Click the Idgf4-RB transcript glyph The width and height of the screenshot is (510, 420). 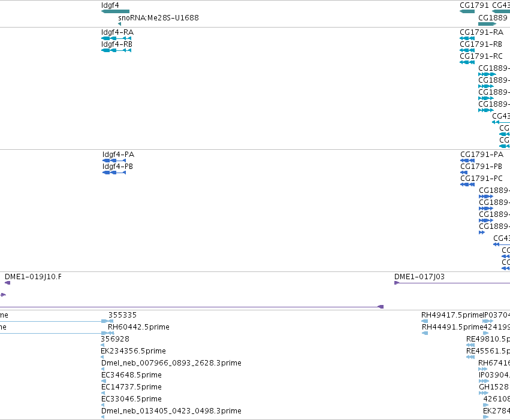(116, 50)
